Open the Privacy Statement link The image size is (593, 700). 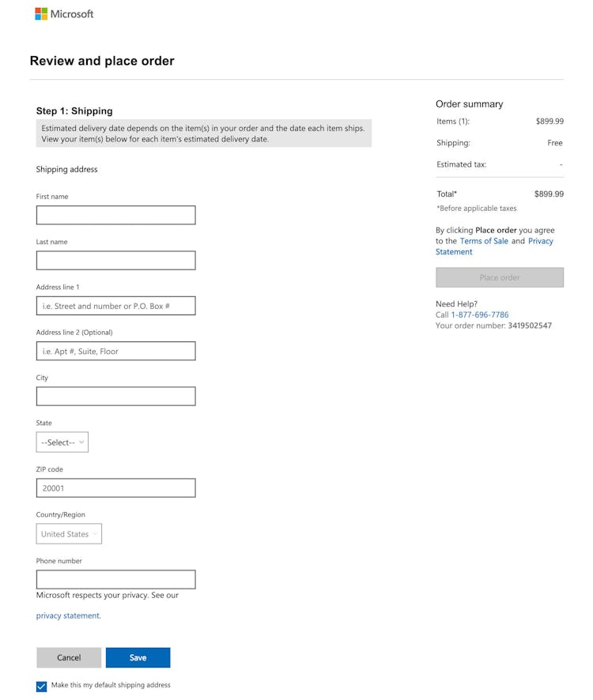[x=541, y=240]
